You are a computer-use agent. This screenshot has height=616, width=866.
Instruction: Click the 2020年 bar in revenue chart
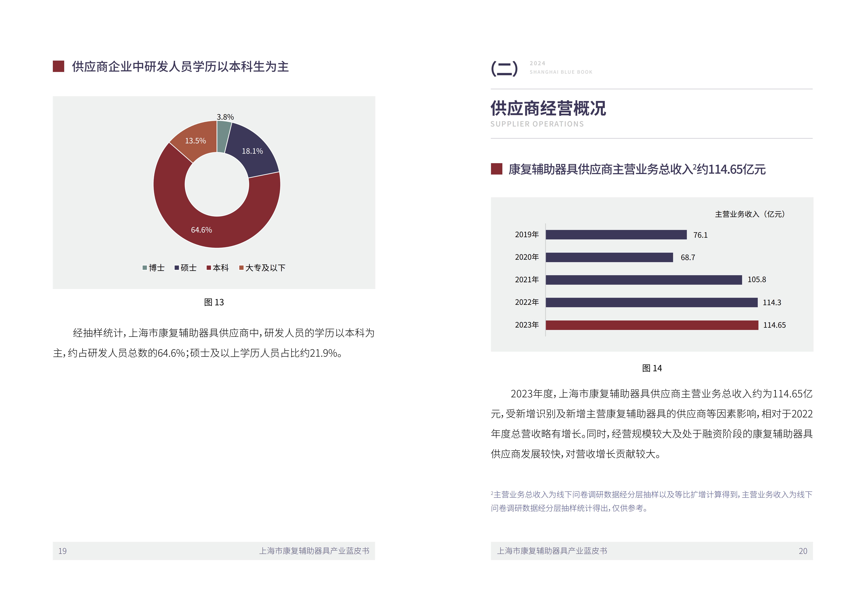coord(609,257)
